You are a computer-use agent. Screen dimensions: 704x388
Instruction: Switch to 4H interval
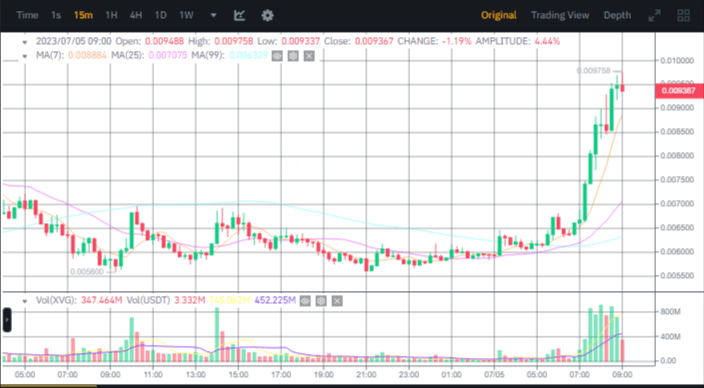136,15
